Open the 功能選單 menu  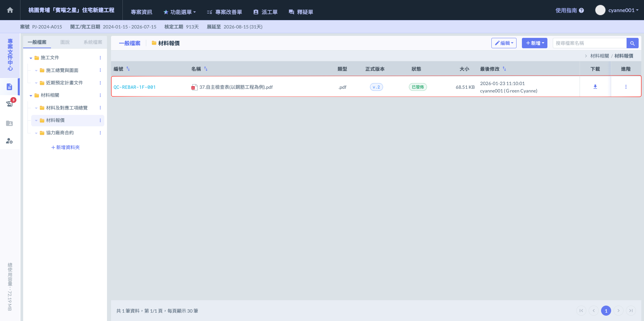[179, 12]
